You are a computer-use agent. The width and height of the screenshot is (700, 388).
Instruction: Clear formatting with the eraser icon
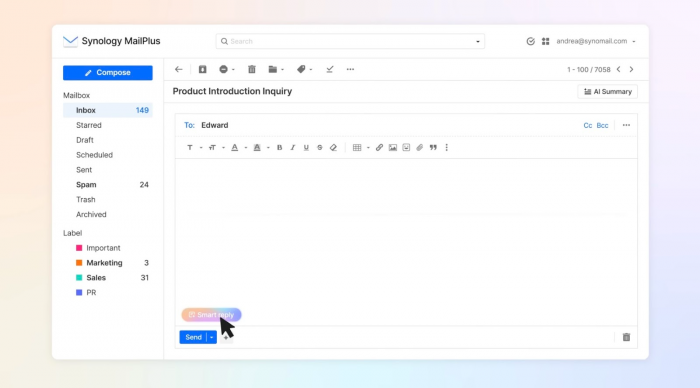pyautogui.click(x=333, y=147)
